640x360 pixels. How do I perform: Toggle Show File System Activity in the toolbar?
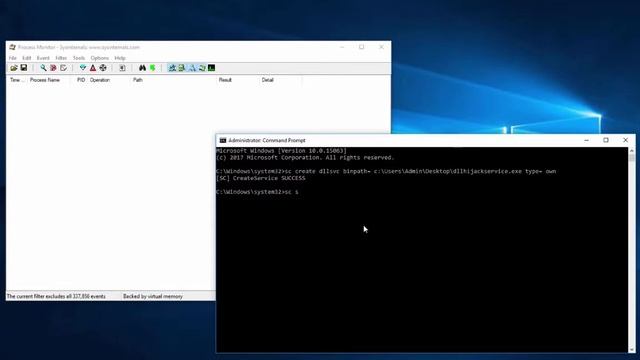182,68
